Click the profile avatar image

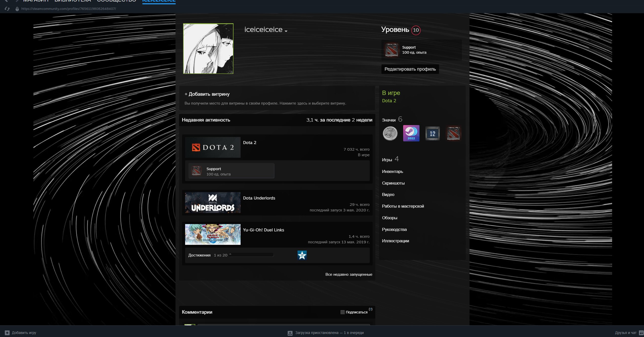(208, 49)
